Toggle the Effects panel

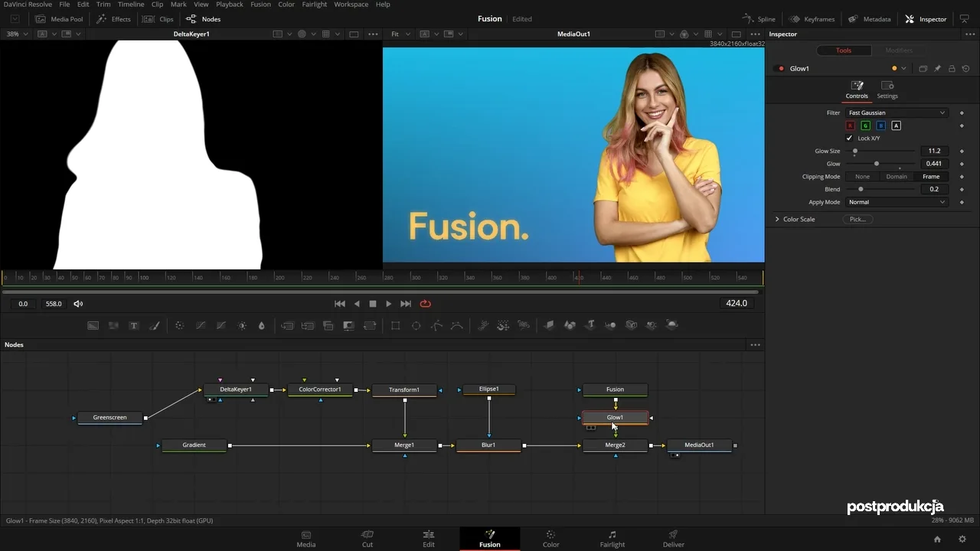(x=113, y=19)
